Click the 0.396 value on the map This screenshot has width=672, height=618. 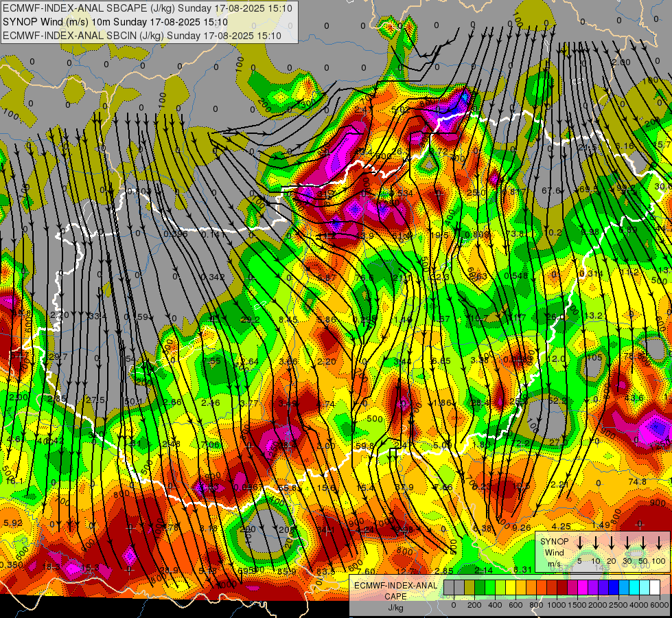tap(176, 233)
